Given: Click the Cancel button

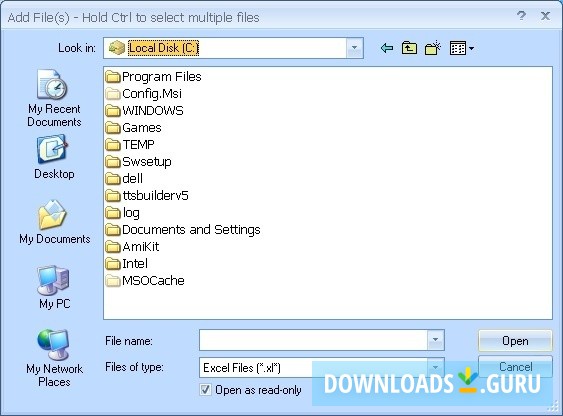Looking at the screenshot, I should point(515,366).
